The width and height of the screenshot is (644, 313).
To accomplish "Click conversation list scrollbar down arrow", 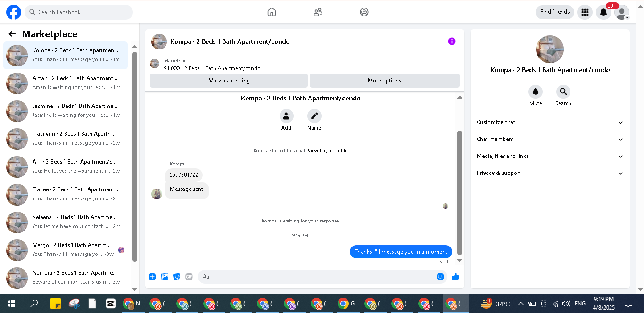I will tap(135, 289).
